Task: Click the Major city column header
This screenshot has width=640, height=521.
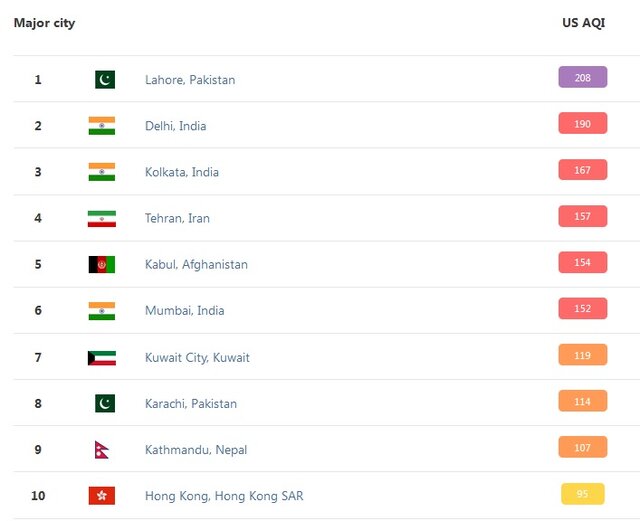Action: coord(44,22)
